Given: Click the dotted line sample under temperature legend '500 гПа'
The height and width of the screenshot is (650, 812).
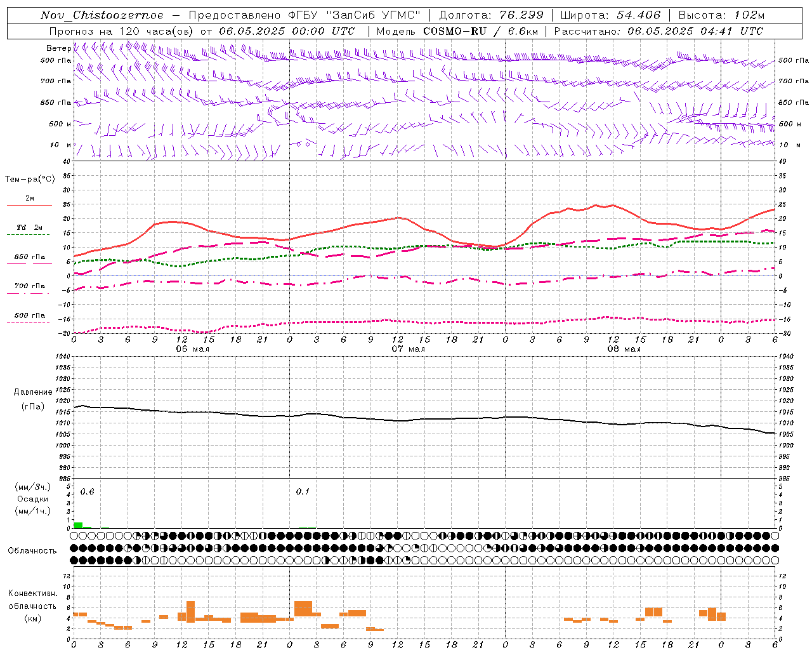Looking at the screenshot, I should [x=29, y=323].
